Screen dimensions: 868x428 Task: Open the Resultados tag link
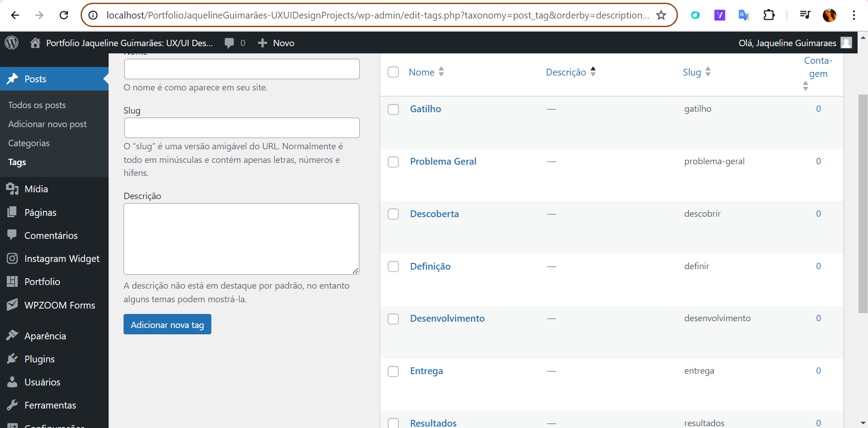433,423
